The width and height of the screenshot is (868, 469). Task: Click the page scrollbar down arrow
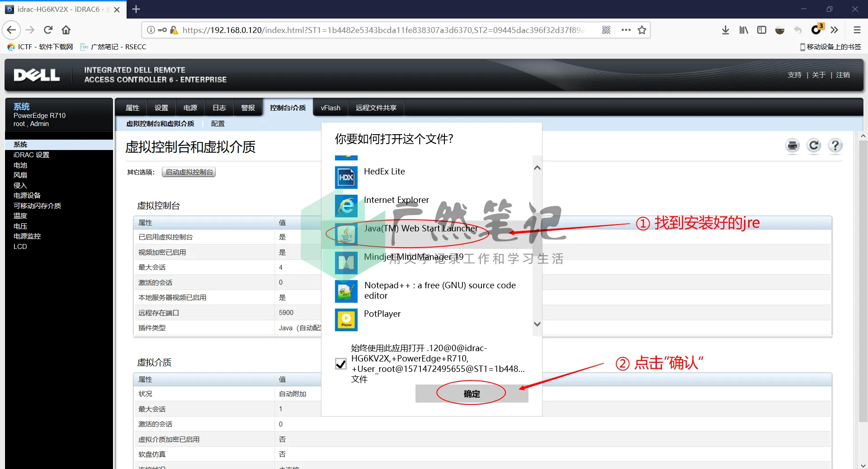click(x=863, y=465)
